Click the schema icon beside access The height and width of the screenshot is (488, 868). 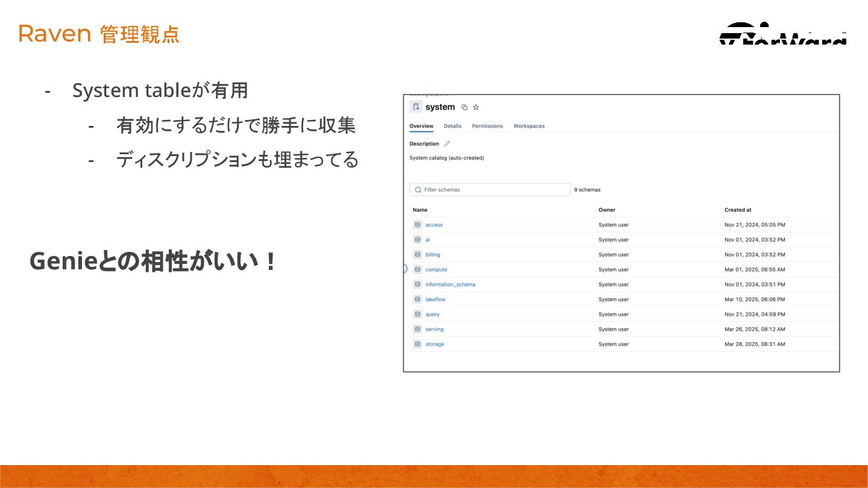point(417,225)
